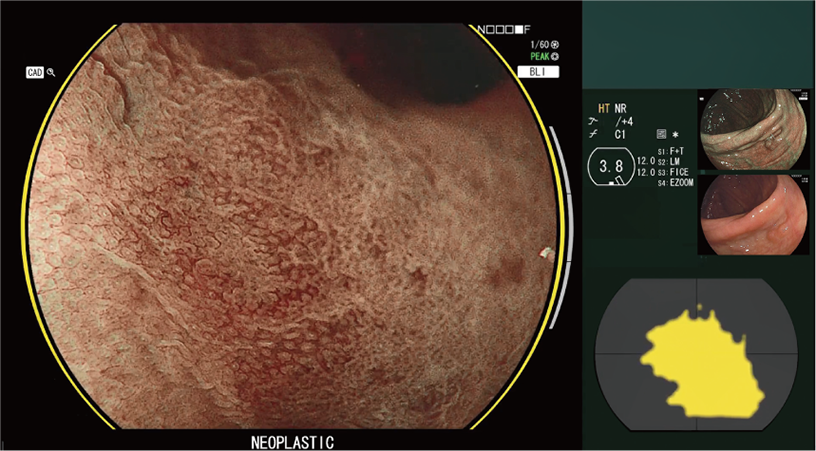Toggle the BLI imaging mode indicator
The height and width of the screenshot is (451, 816).
point(536,72)
